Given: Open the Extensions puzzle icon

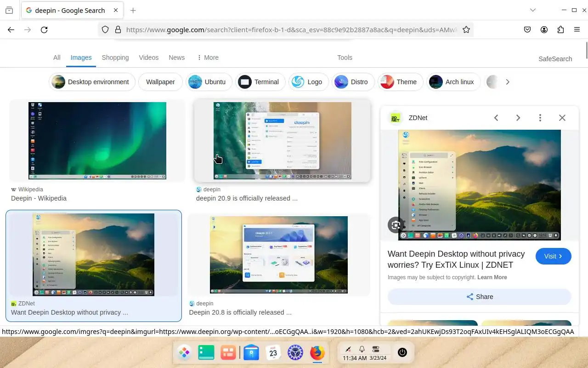Looking at the screenshot, I should pyautogui.click(x=560, y=29).
